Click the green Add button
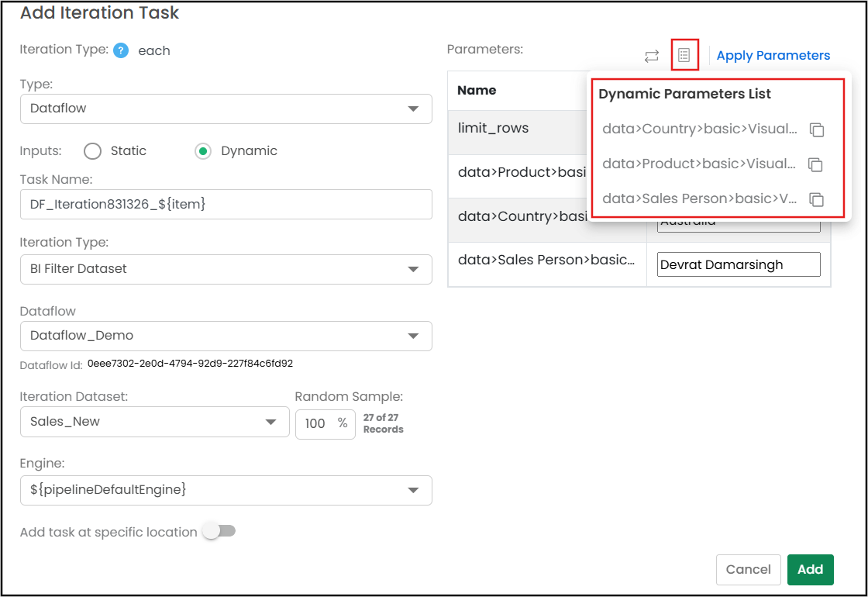Screen dimensions: 868x597 click(x=810, y=569)
